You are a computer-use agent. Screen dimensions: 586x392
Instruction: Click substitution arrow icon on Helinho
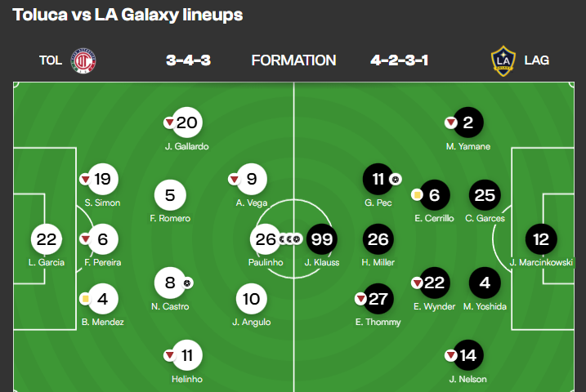[169, 355]
